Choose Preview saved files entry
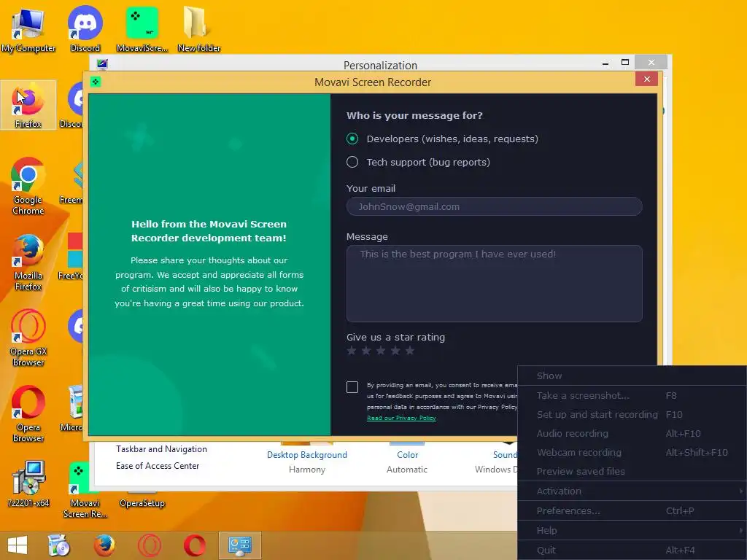The width and height of the screenshot is (747, 560). [x=632, y=472]
